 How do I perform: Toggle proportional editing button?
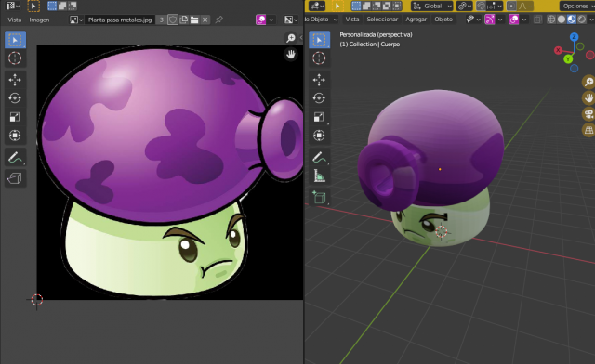(x=511, y=6)
